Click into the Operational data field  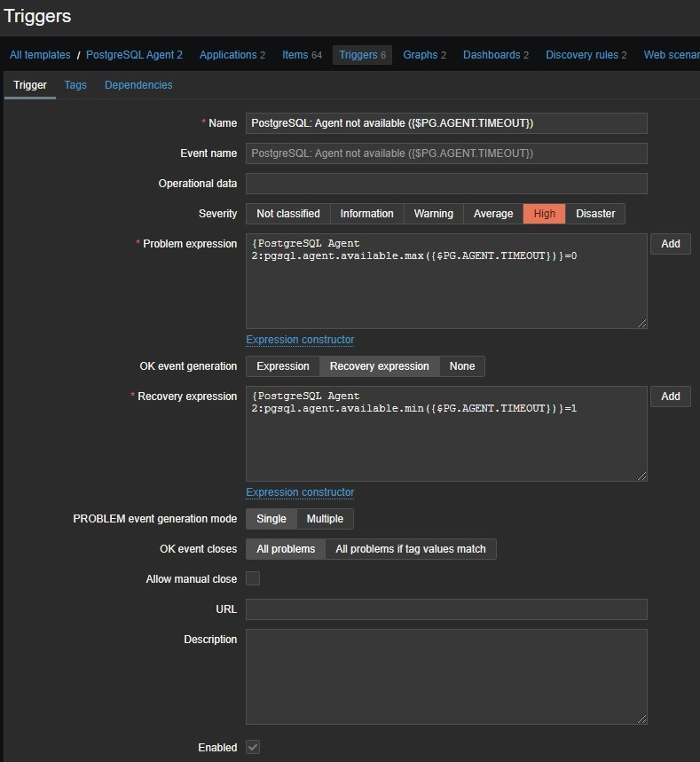tap(446, 184)
